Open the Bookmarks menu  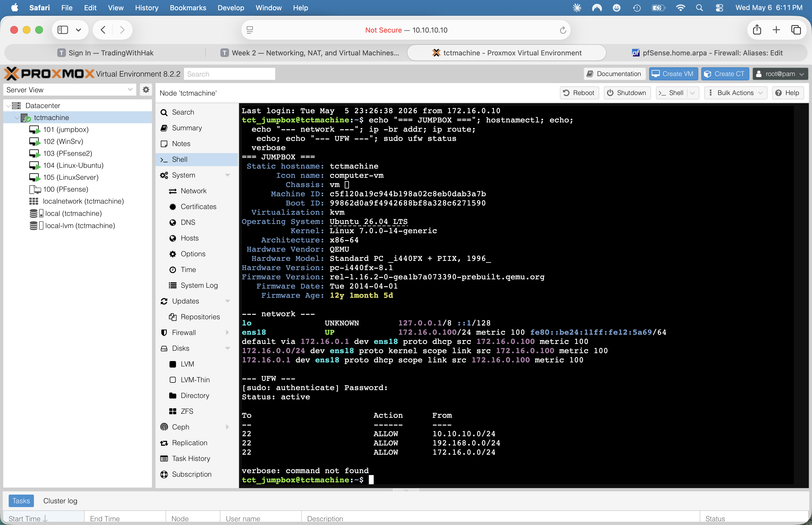click(x=188, y=8)
